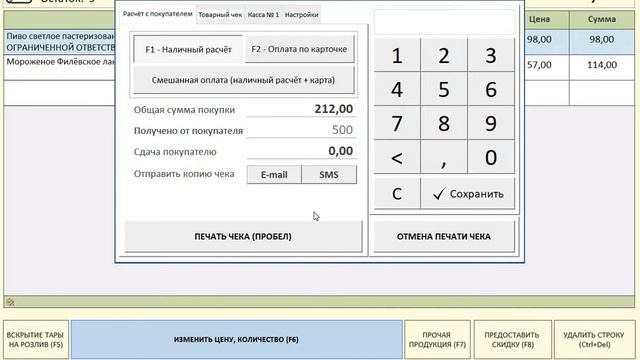Open the Товарный чек tab
This screenshot has width=640, height=360.
click(x=220, y=15)
